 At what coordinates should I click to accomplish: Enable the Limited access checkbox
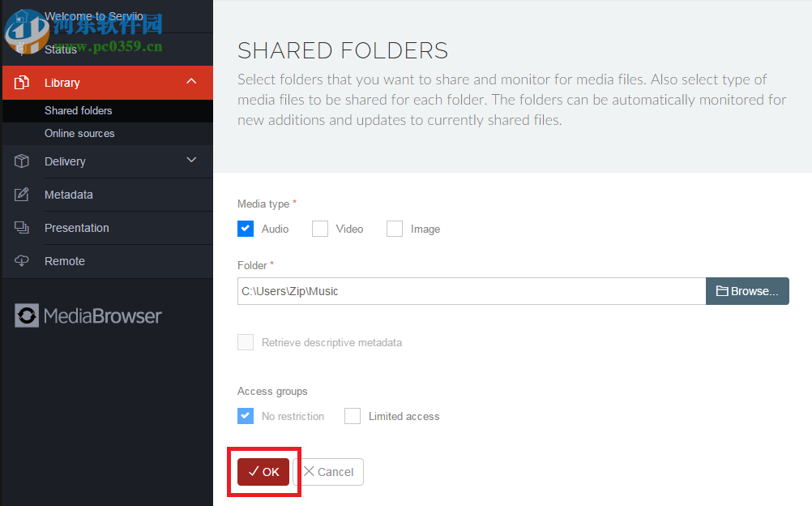pyautogui.click(x=353, y=416)
